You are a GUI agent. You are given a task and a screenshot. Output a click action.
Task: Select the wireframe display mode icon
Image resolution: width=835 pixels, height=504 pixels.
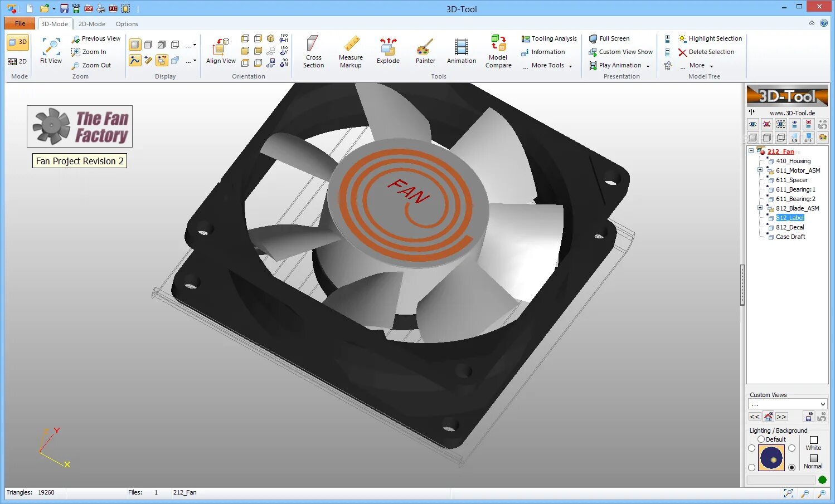[x=175, y=45]
